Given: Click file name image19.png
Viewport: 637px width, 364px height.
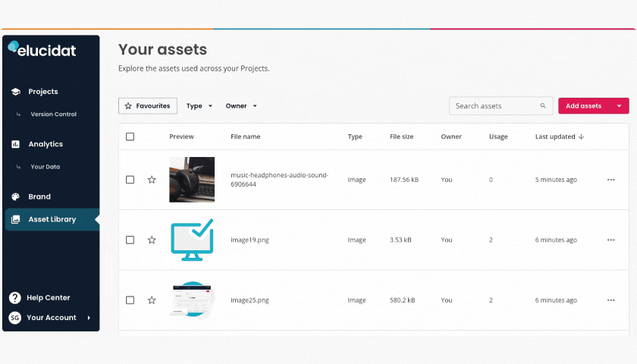Looking at the screenshot, I should [x=249, y=240].
